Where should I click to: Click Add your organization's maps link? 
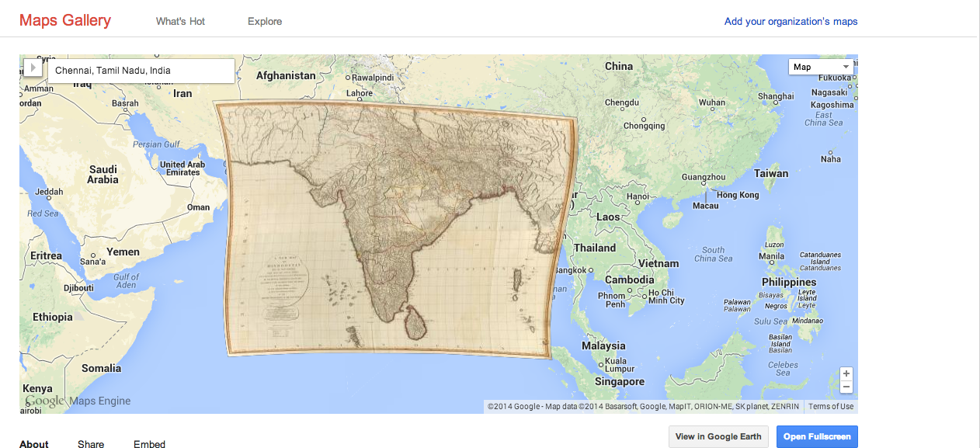791,22
